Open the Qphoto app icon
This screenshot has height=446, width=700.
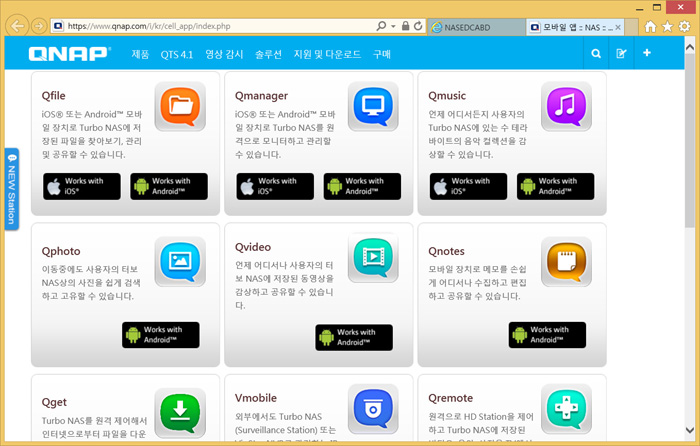(x=180, y=262)
